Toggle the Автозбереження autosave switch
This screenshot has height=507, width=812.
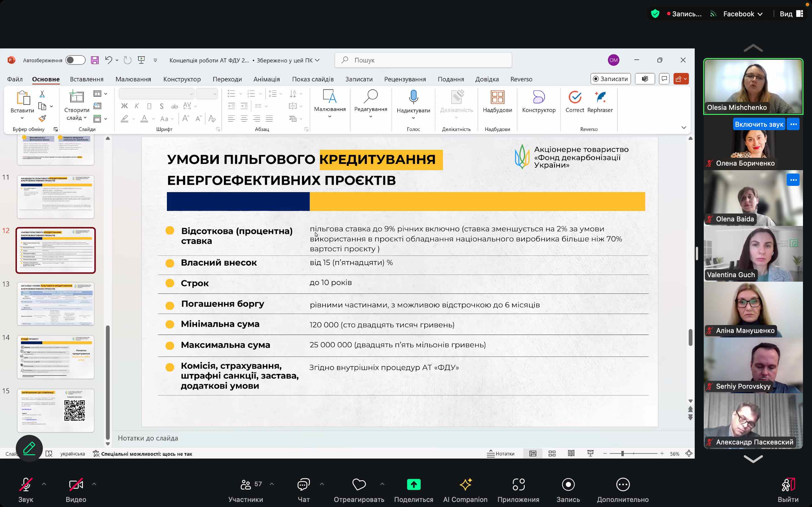pyautogui.click(x=75, y=60)
